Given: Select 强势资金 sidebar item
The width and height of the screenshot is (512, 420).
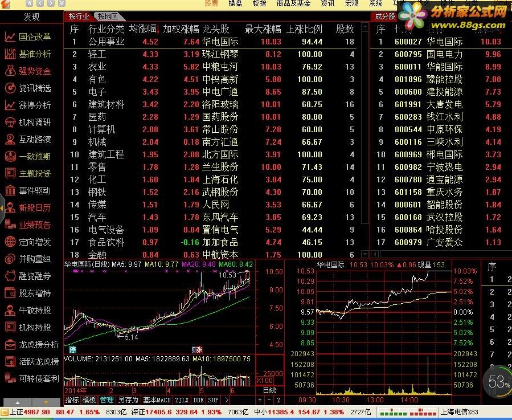Looking at the screenshot, I should [28, 71].
